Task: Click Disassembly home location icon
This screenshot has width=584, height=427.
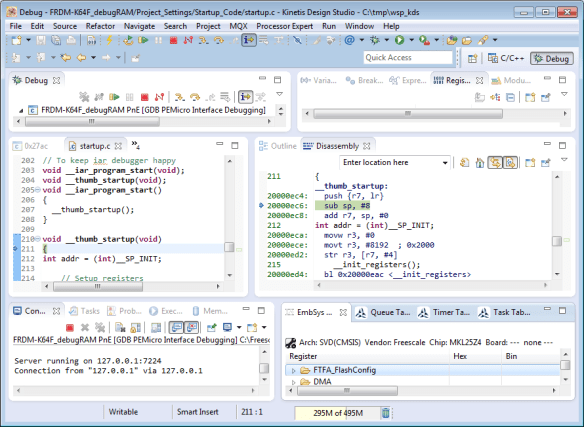Action: point(480,163)
